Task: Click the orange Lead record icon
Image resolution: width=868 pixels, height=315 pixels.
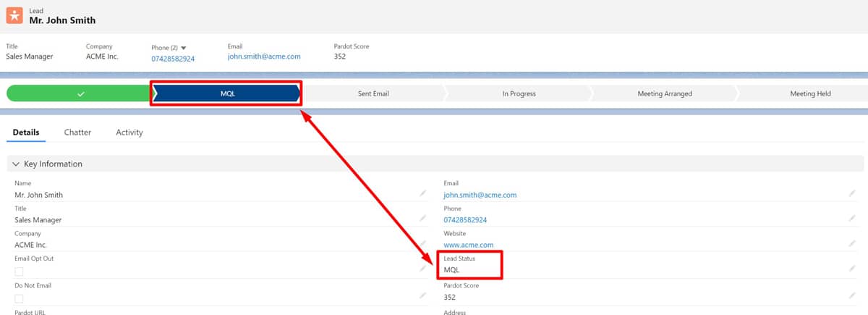Action: pyautogui.click(x=14, y=15)
